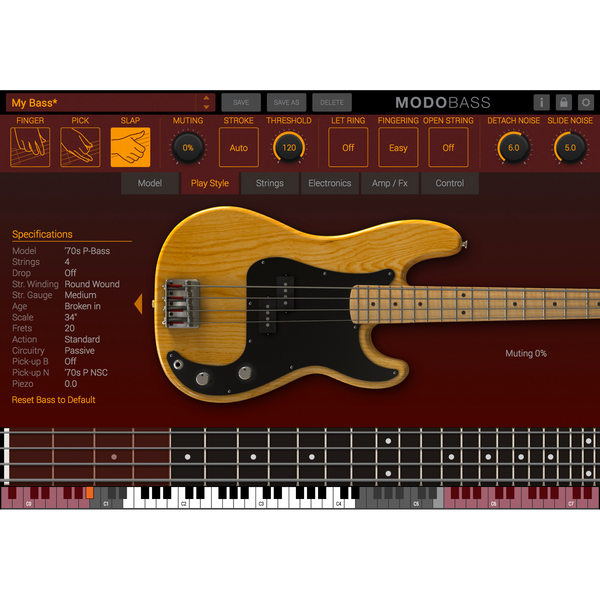Switch to the Electronics tab
This screenshot has height=600, width=600.
click(x=330, y=183)
